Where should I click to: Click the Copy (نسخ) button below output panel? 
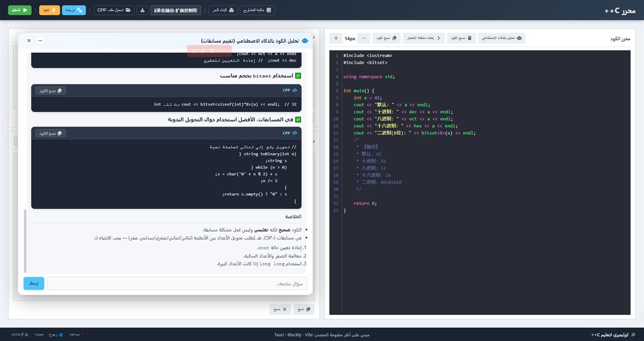304,309
